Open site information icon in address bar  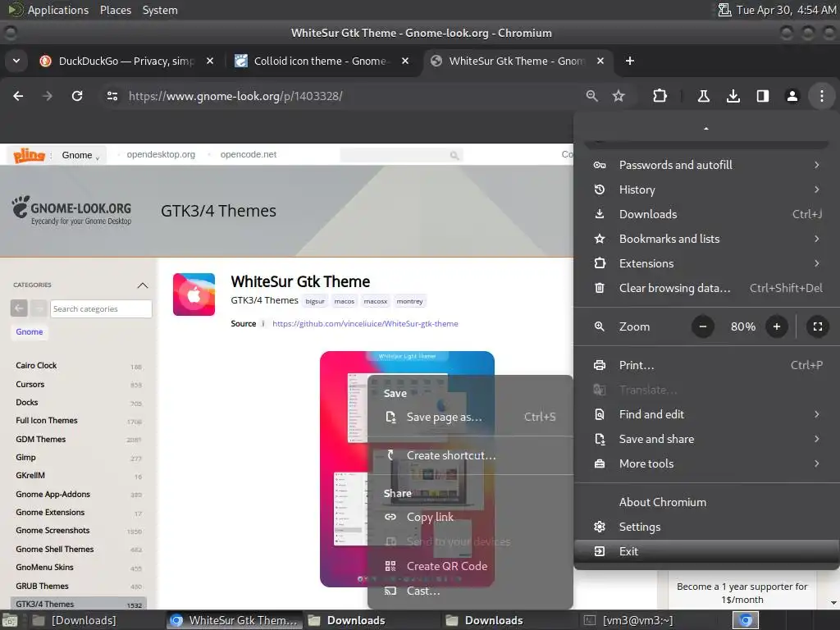point(112,96)
